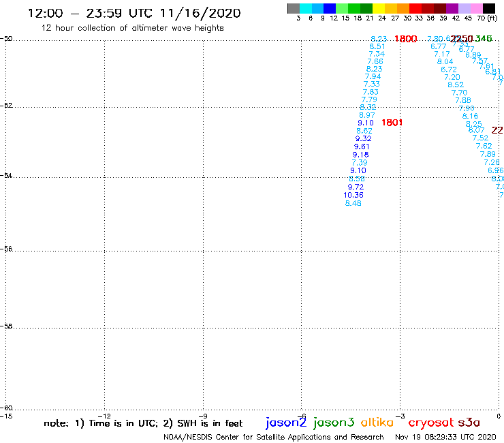Click the 7.80 wave height value
The height and width of the screenshot is (443, 504).
(435, 39)
